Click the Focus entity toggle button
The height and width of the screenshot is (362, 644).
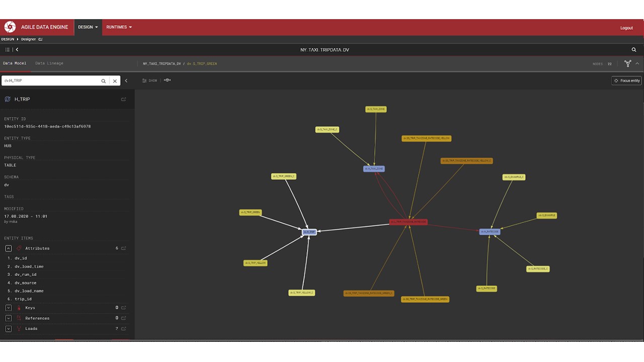click(626, 80)
